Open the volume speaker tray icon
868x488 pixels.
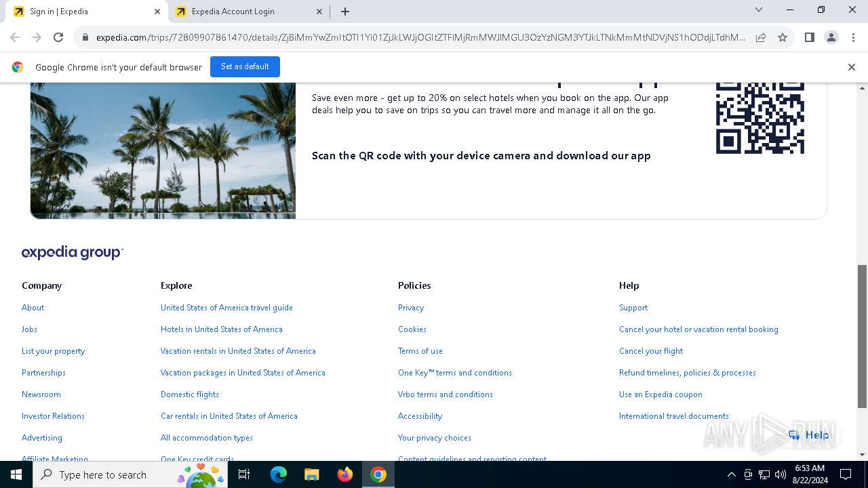coord(780,474)
